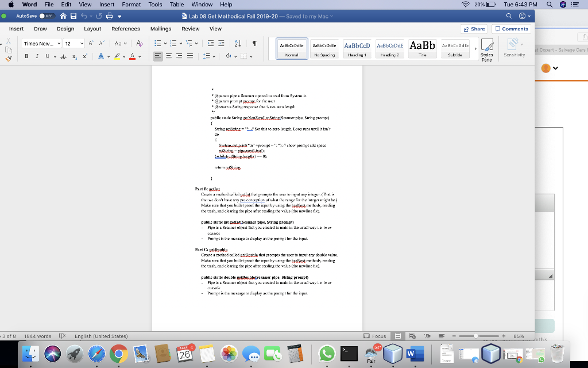
Task: Switch to the View ribbon tab
Action: click(216, 29)
